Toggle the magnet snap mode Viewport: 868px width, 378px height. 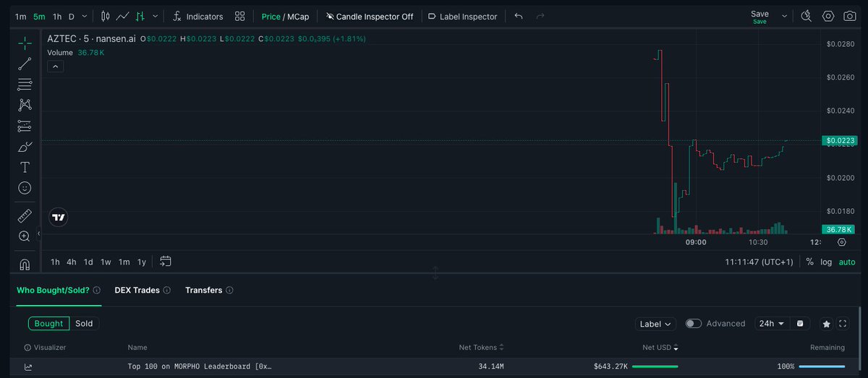tap(25, 264)
